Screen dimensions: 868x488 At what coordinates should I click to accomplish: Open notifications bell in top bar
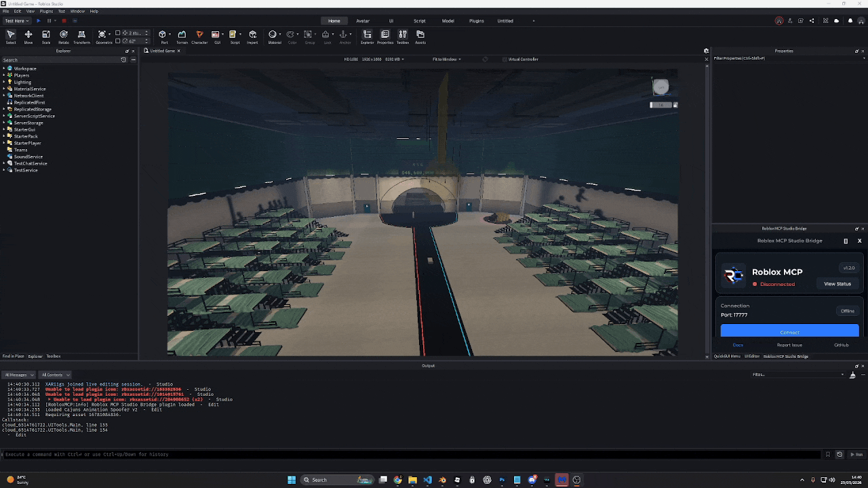pos(850,21)
